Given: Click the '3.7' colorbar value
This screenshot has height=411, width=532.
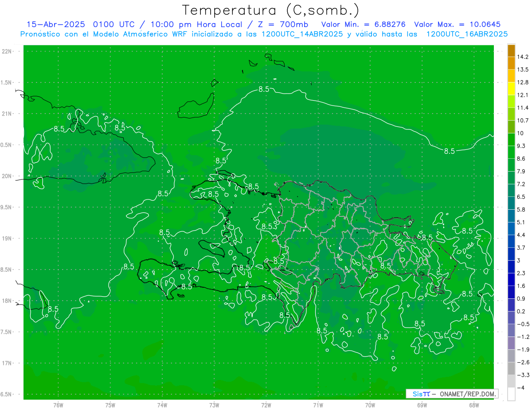Looking at the screenshot, I should pos(521,247).
